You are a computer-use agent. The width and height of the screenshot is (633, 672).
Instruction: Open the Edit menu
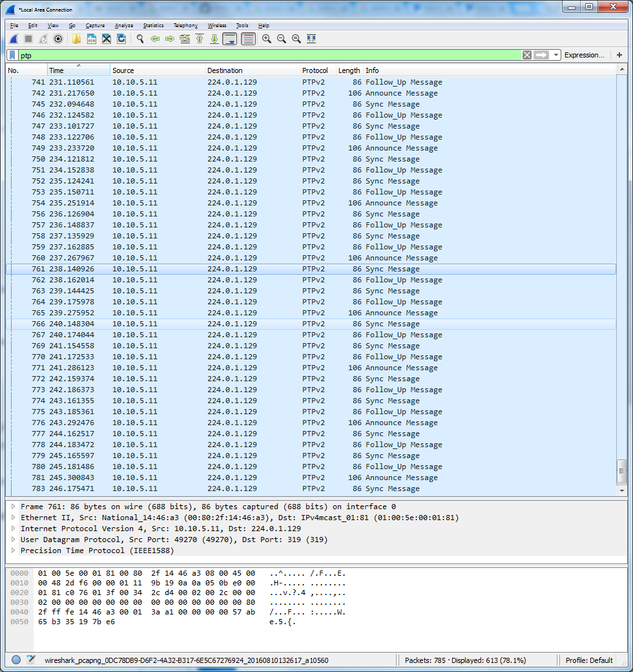point(32,26)
